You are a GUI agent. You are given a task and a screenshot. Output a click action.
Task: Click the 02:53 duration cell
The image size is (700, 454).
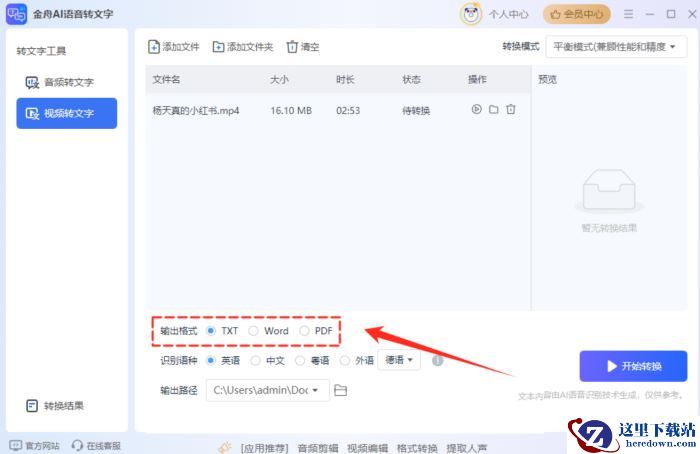pyautogui.click(x=348, y=111)
